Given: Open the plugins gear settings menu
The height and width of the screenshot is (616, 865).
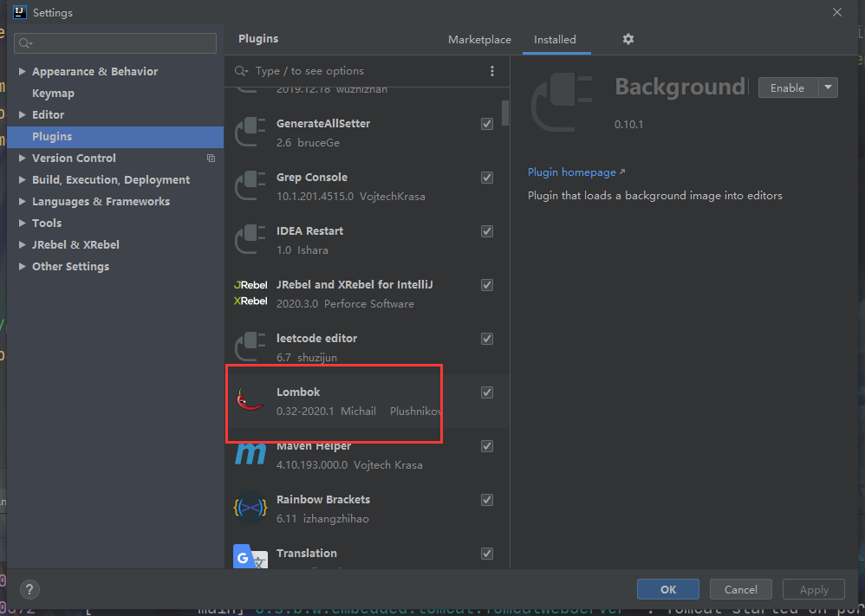Looking at the screenshot, I should point(628,39).
